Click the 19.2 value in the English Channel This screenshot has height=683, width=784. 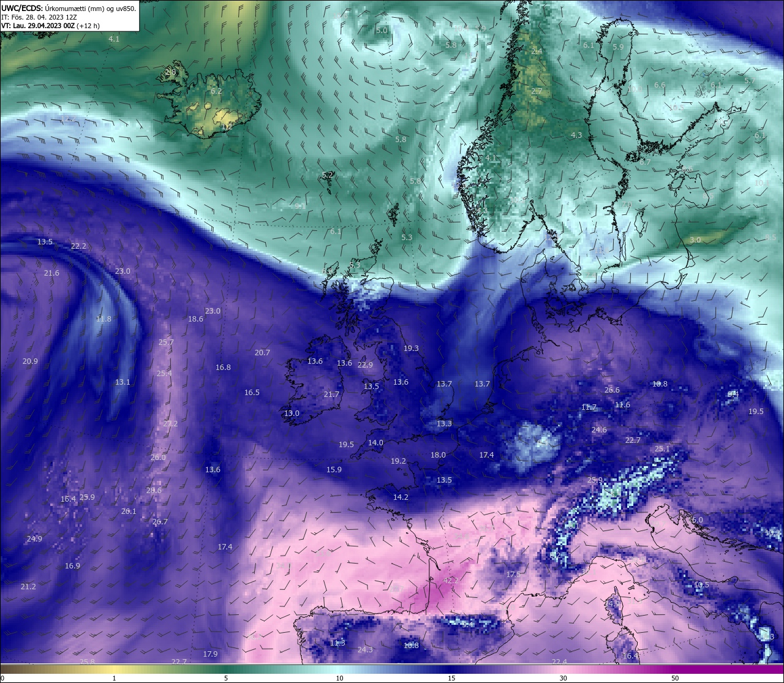398,461
